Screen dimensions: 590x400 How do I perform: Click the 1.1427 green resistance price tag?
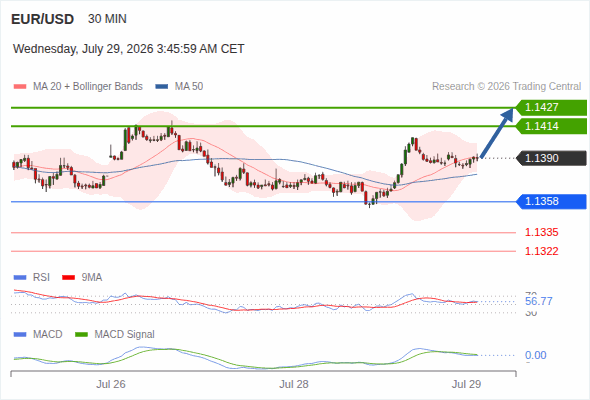(x=551, y=108)
